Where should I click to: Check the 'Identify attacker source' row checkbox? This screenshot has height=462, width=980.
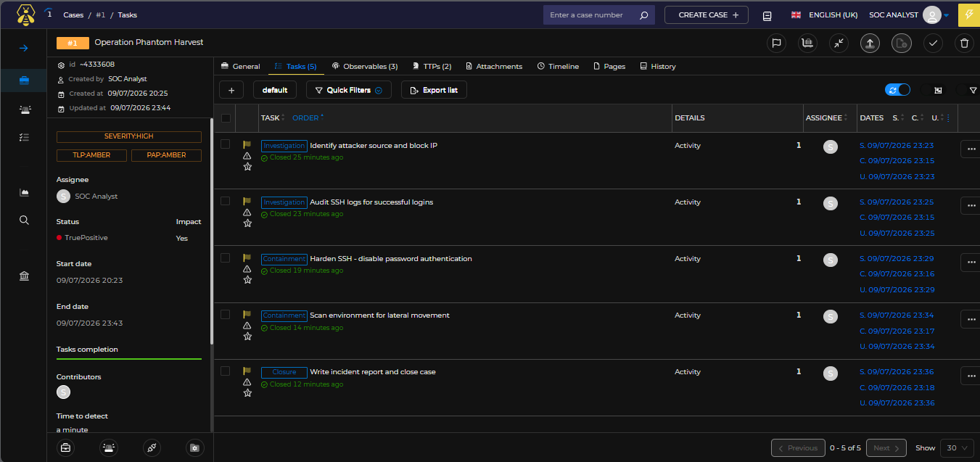click(226, 144)
